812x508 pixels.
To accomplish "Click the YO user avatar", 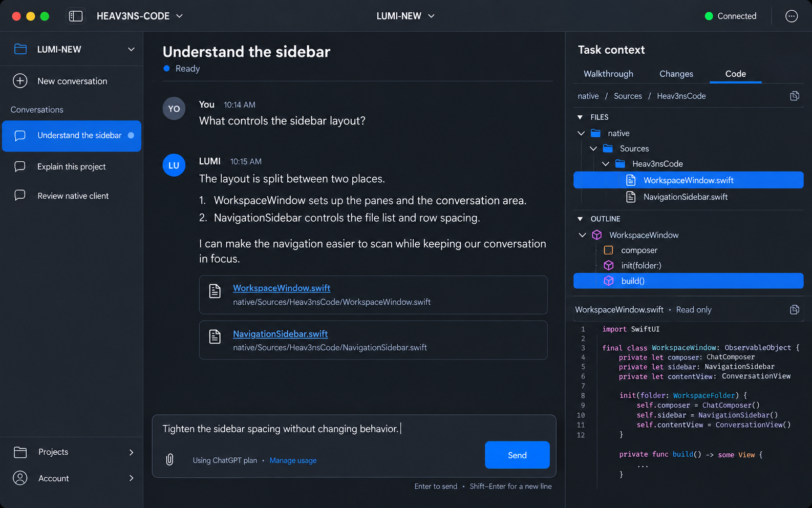I will pyautogui.click(x=174, y=109).
